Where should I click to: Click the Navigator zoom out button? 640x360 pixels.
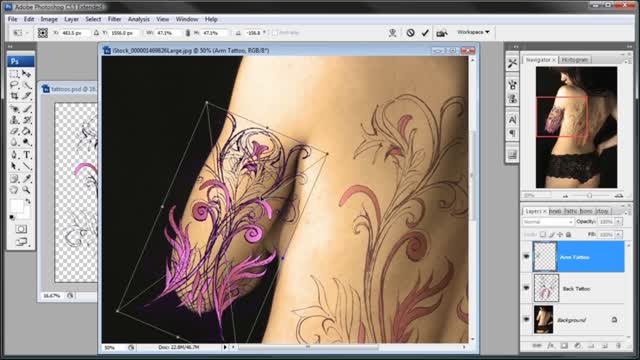(565, 196)
